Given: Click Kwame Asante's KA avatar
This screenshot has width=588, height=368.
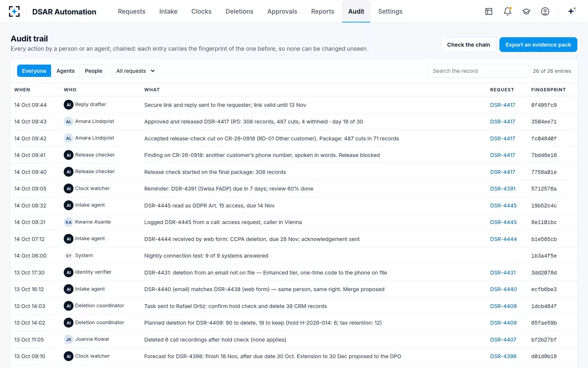Looking at the screenshot, I should coord(69,222).
